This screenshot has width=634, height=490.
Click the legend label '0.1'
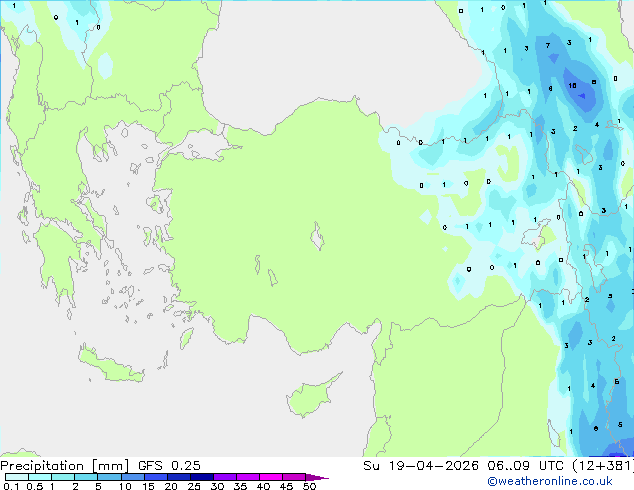[x=11, y=486]
